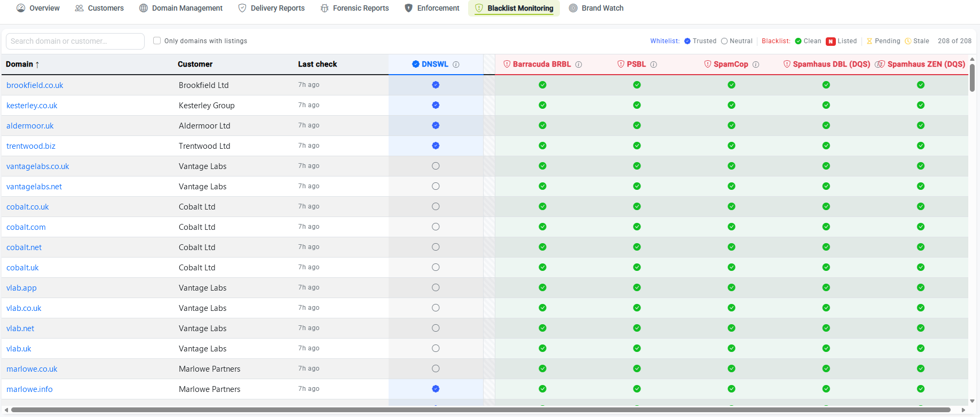Click the Marlowe Partners cell for marlowe.co.uk
The width and height of the screenshot is (980, 417).
[x=209, y=369]
